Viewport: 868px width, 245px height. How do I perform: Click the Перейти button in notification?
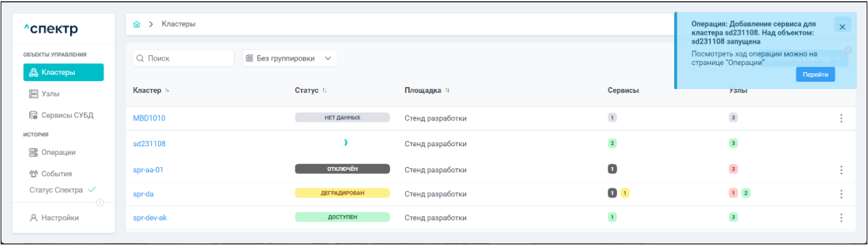click(x=816, y=75)
